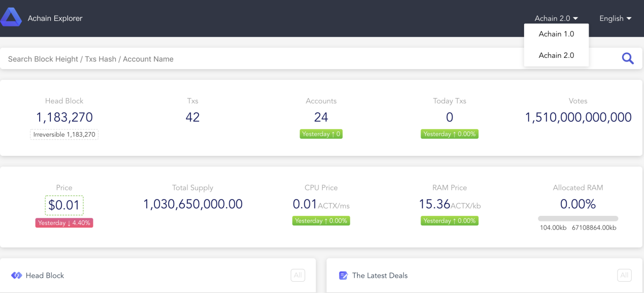Screen dimensions: 644x293
Task: Click the 67108864.00kb RAM total label
Action: 594,228
